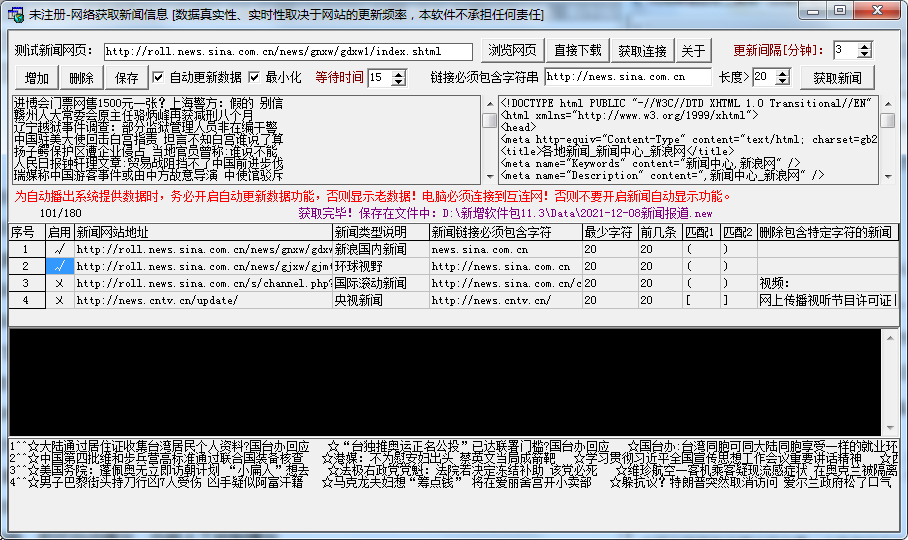This screenshot has width=908, height=540.
Task: Click the 更新间隔 value field
Action: (845, 50)
